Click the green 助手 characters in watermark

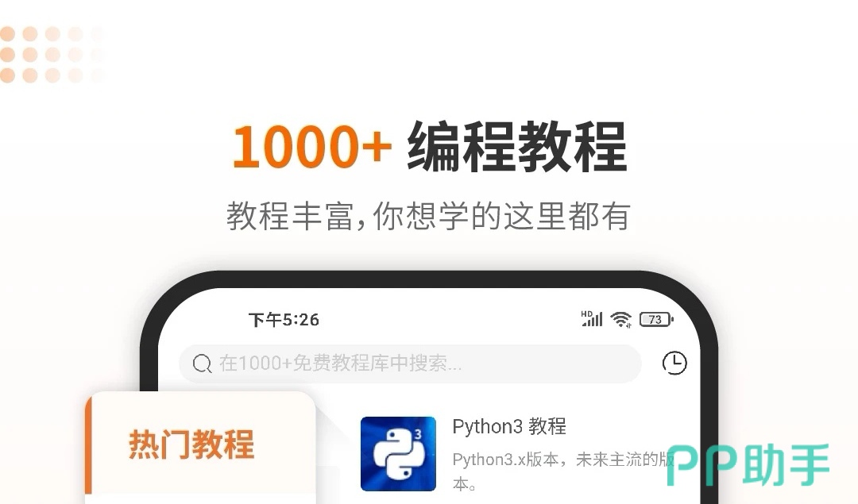[x=786, y=465]
